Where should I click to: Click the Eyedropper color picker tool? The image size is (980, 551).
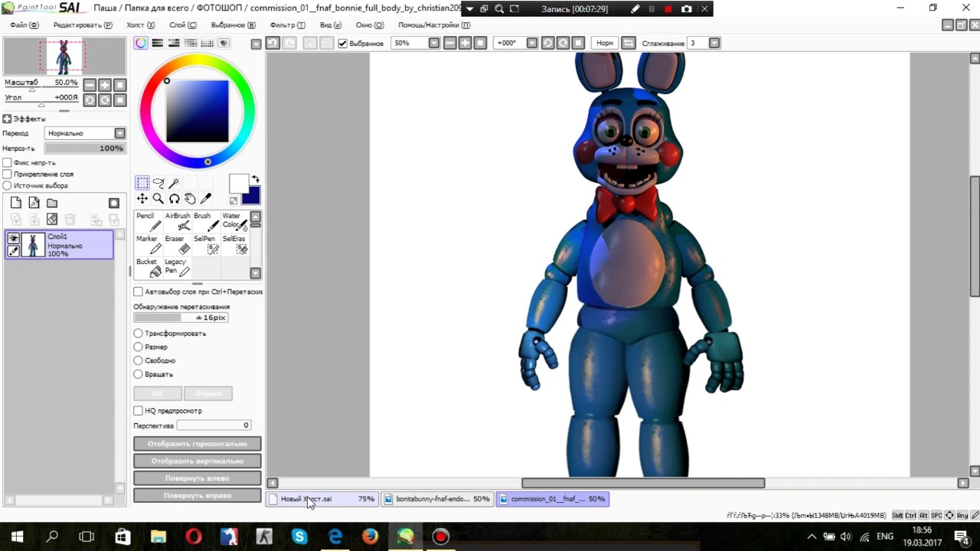coord(206,199)
